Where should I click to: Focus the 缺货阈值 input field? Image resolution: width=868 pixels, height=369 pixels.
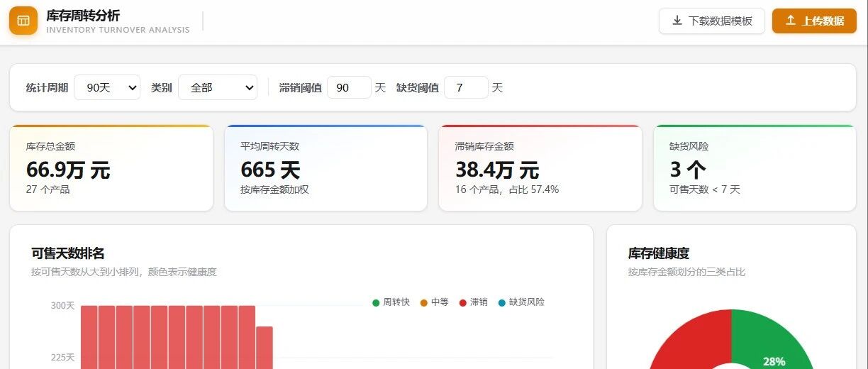click(x=466, y=87)
